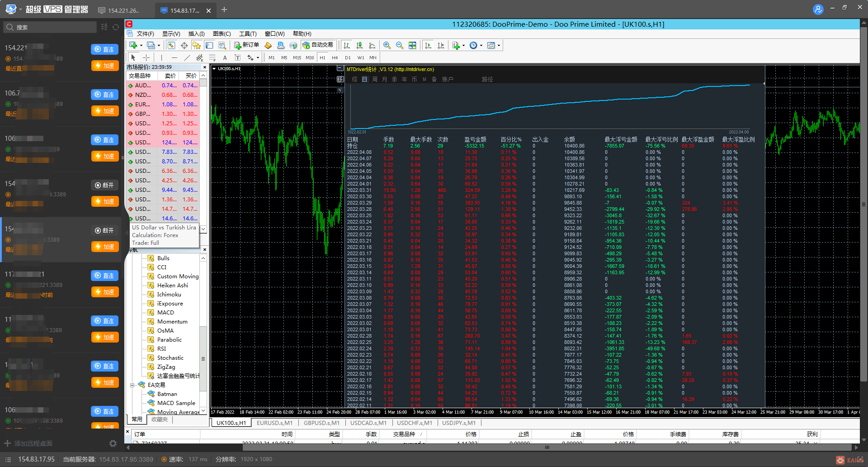This screenshot has width=868, height=467.
Task: Toggle the Data Window crosshair-circle icon
Action: tap(184, 45)
